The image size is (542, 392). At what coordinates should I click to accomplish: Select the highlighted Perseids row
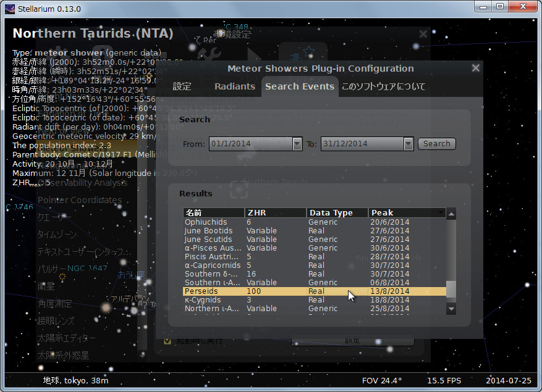tap(314, 291)
